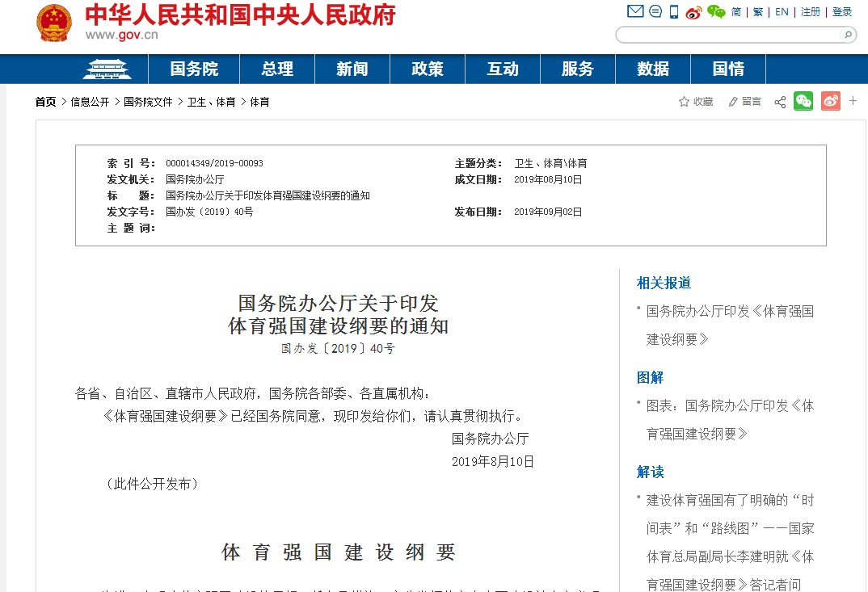
Task: Open the 数据 menu tab
Action: (652, 69)
